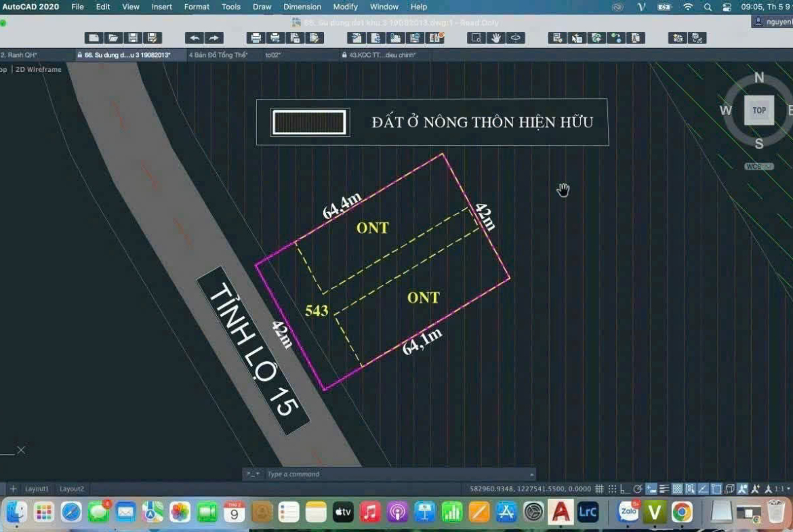Switch to the Layout1 tab

click(37, 489)
